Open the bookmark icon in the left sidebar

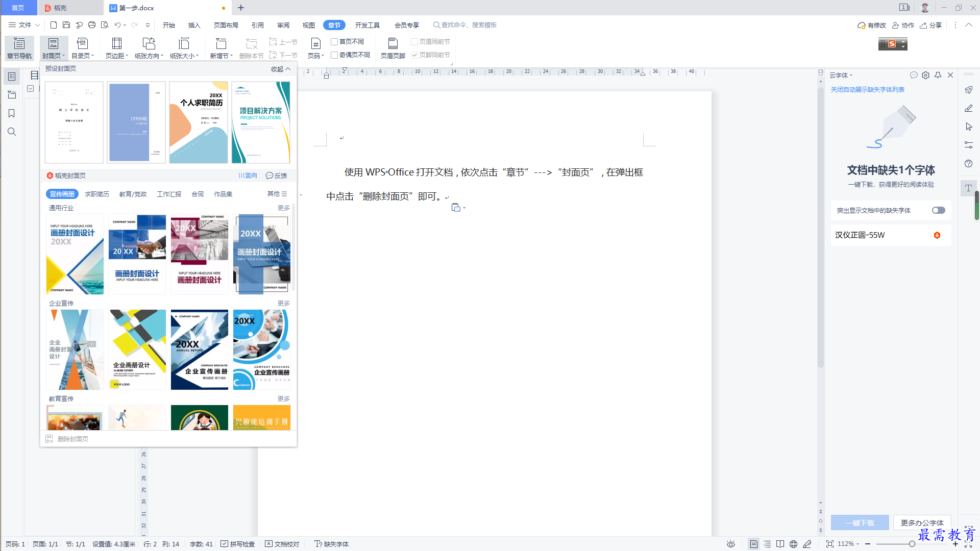point(12,113)
